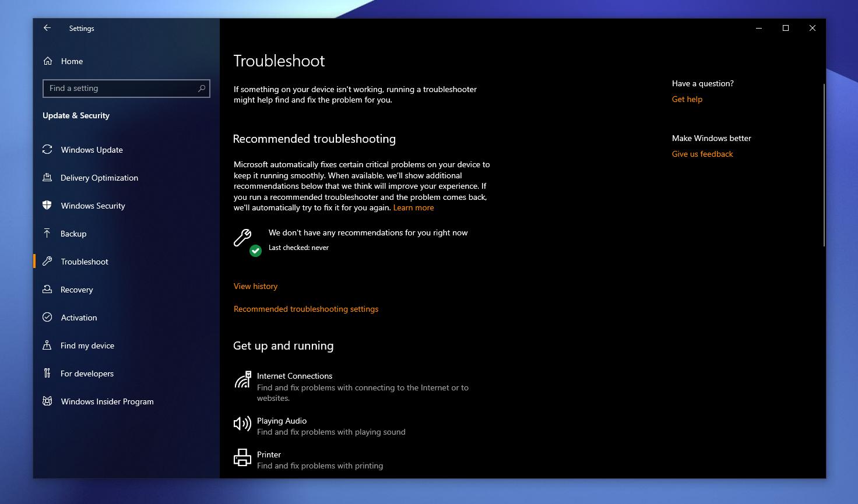This screenshot has height=504, width=858.
Task: Run the Internet Connections troubleshooter
Action: click(361, 387)
